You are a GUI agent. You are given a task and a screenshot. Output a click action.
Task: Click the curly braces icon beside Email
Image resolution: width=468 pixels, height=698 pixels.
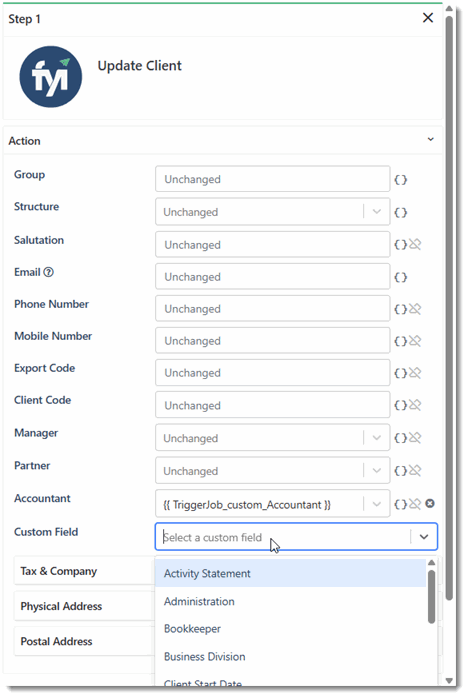(400, 277)
